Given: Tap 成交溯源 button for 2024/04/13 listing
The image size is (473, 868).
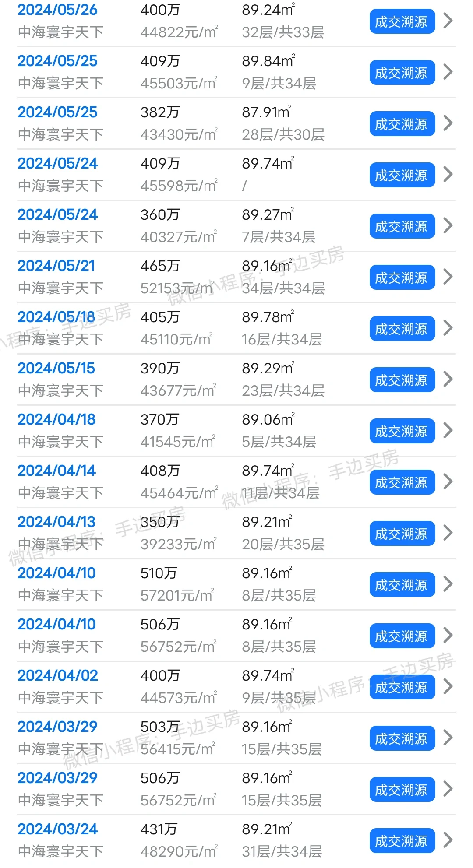Looking at the screenshot, I should coord(402,534).
